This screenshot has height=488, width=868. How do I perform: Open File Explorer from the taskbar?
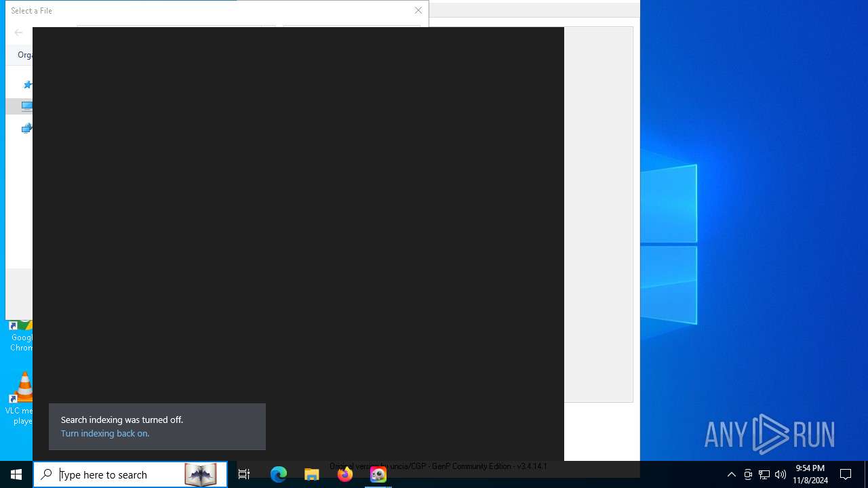311,474
